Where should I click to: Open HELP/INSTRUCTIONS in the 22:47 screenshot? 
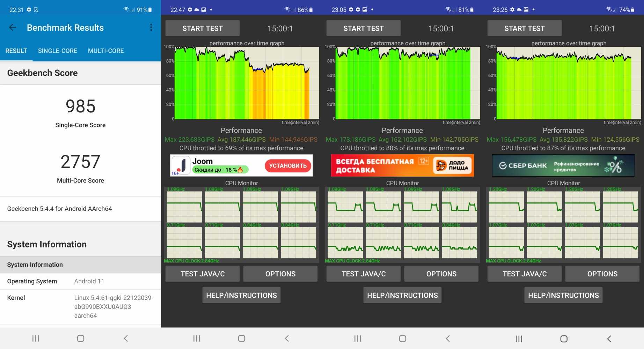click(241, 295)
